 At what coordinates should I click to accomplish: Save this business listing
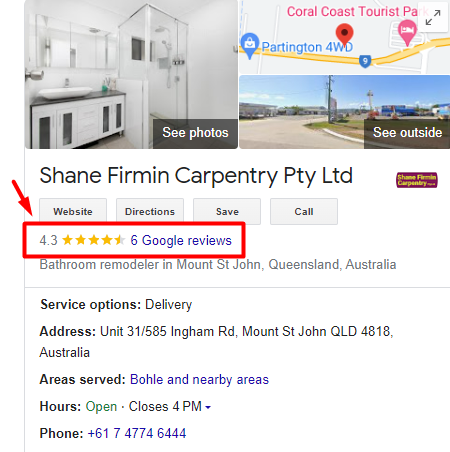pos(227,211)
